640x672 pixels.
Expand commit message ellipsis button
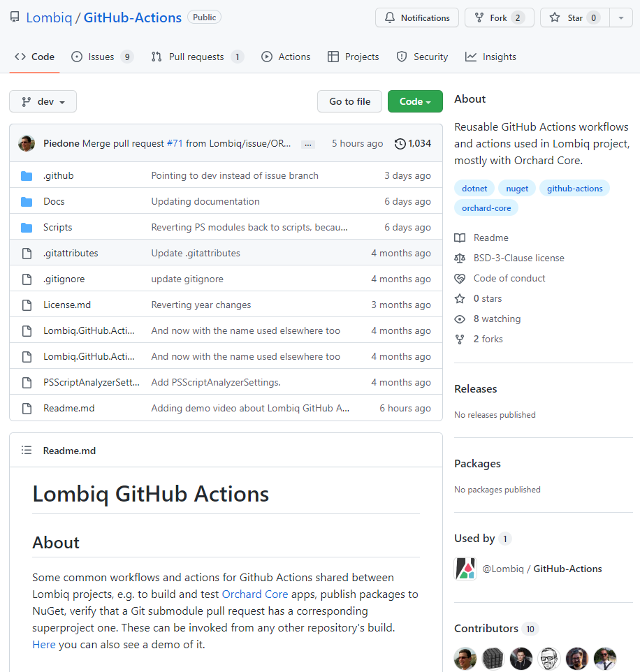coord(308,145)
